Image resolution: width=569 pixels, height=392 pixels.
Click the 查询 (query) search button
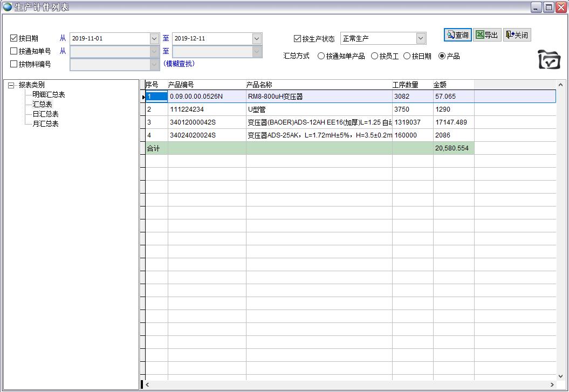[457, 35]
